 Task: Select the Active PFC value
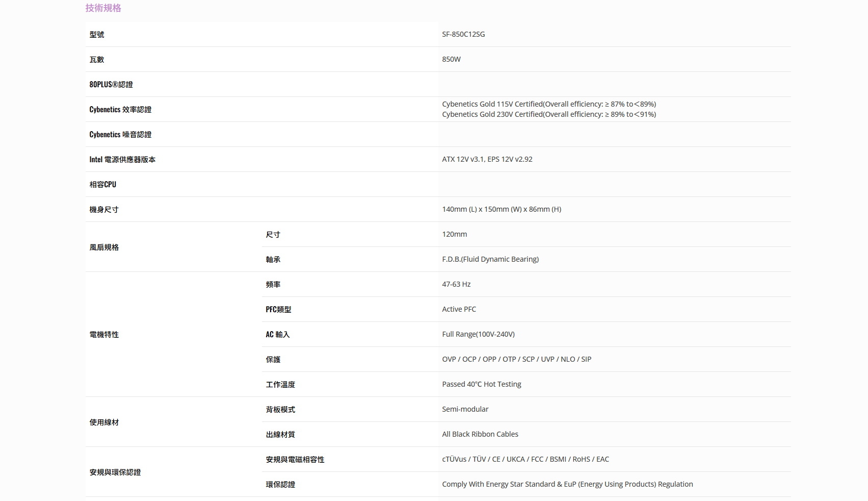click(x=459, y=309)
